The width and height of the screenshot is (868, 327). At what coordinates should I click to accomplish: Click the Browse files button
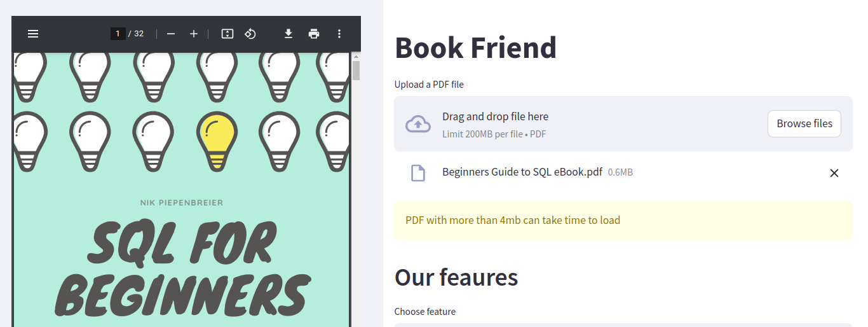[804, 123]
